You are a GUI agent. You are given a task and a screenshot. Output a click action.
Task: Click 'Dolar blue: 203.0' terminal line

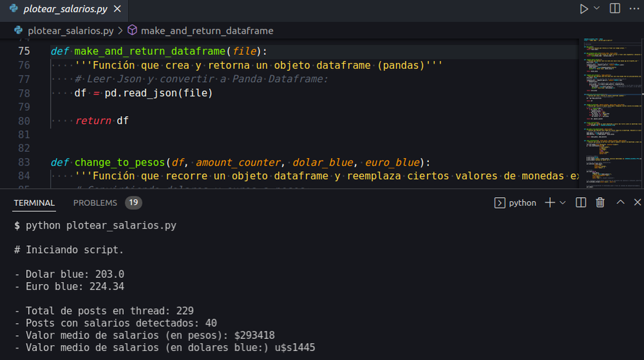69,274
